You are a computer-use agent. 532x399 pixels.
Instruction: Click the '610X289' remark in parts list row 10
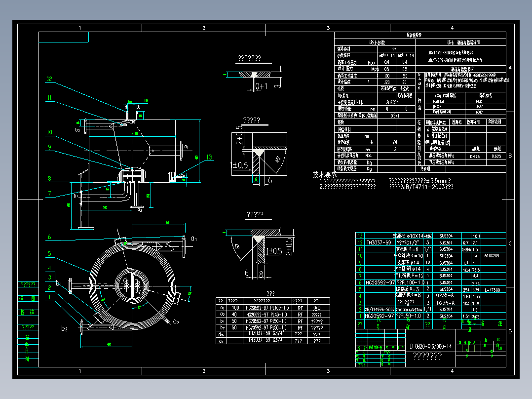[492, 256]
